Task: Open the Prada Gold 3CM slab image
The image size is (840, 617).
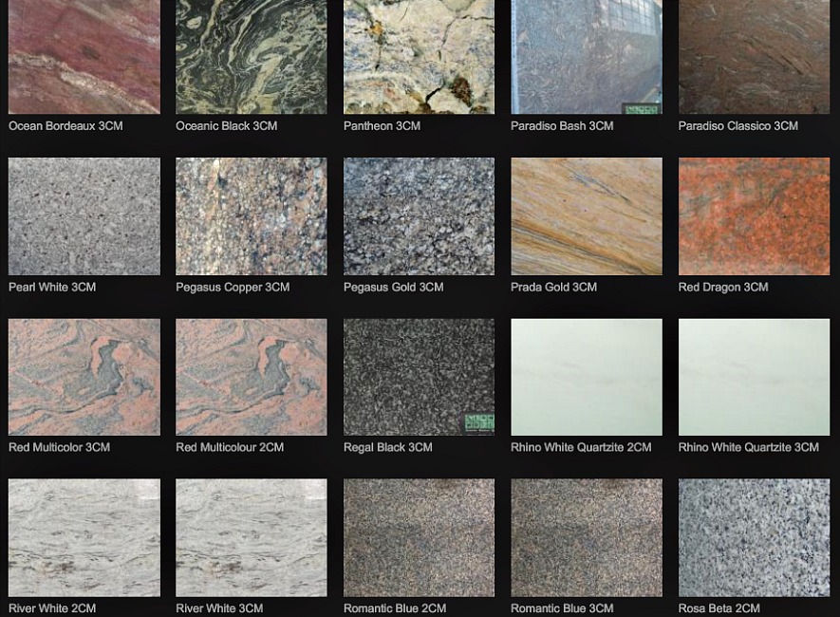Action: pos(587,216)
